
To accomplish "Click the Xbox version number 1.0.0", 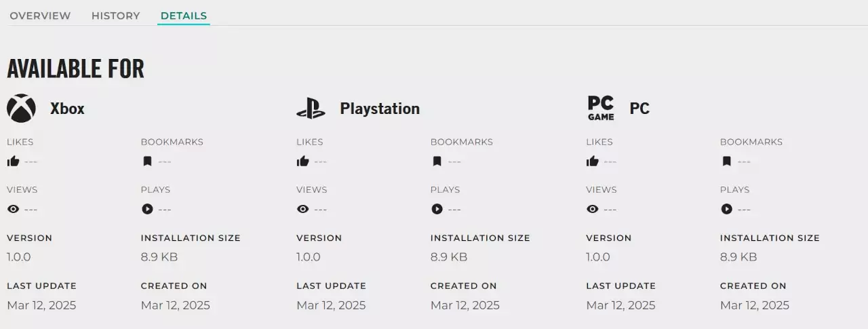I will 19,257.
